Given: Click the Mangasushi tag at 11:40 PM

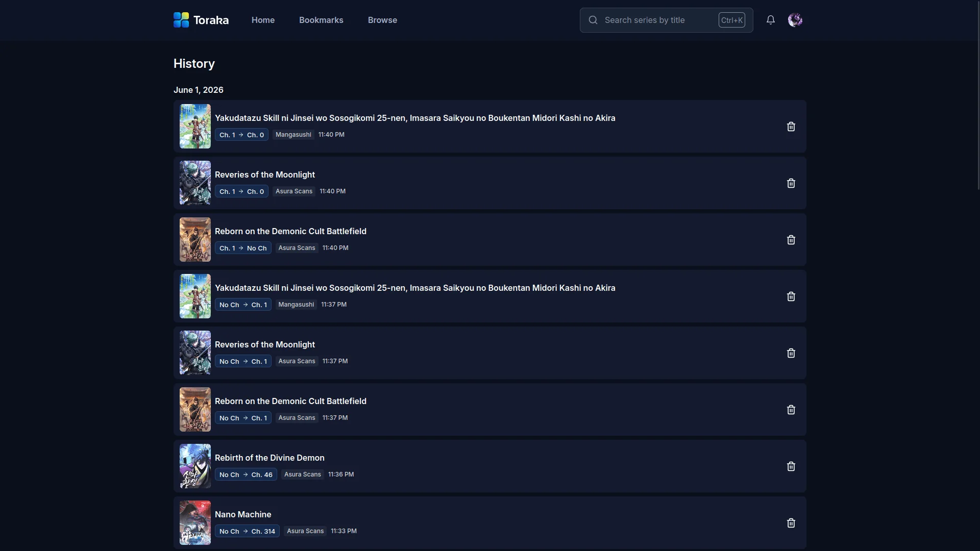Looking at the screenshot, I should (293, 135).
